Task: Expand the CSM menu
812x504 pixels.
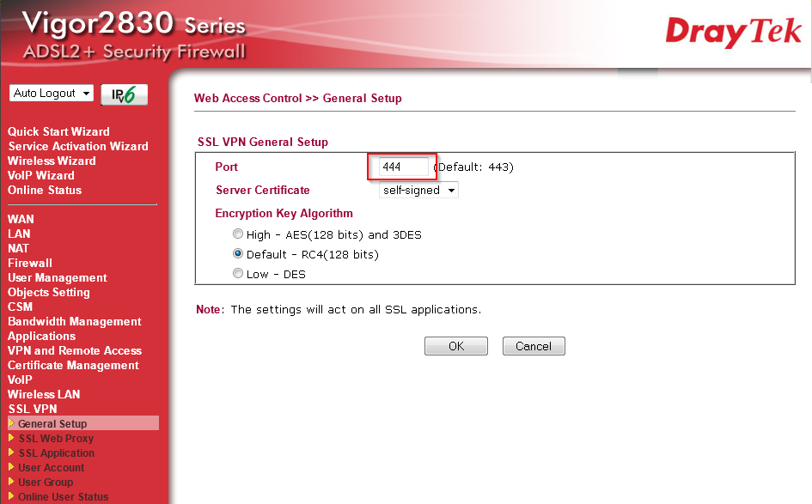Action: [x=21, y=307]
